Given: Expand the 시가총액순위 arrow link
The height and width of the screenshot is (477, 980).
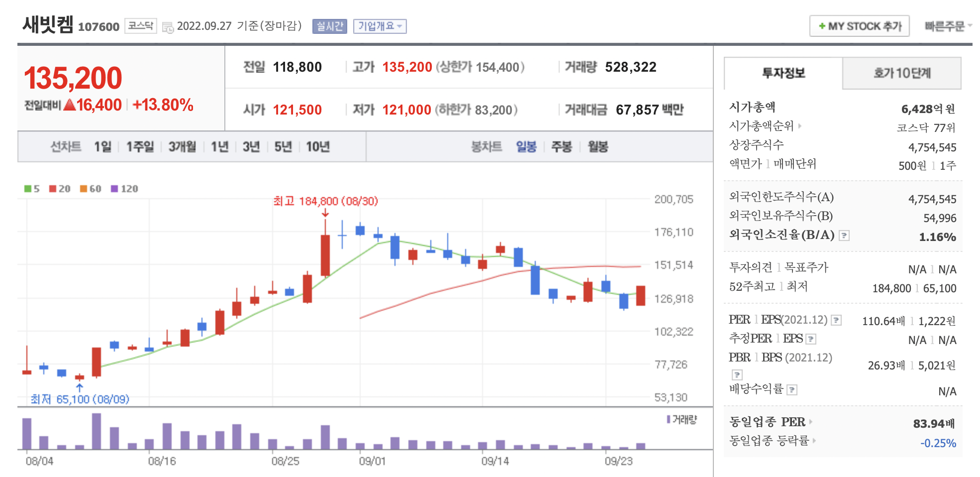Looking at the screenshot, I should point(800,126).
